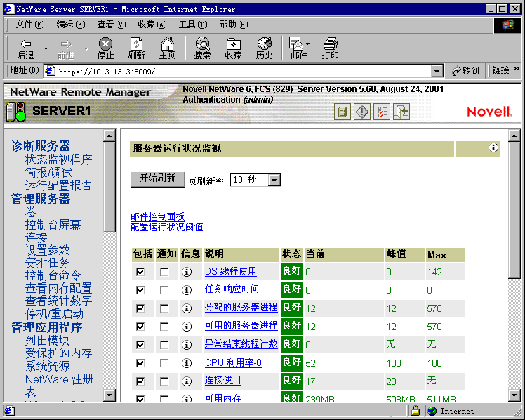Screen dimensions: 525x420
Task: Click info icon for 可用的服务器进程 row
Action: 187,326
